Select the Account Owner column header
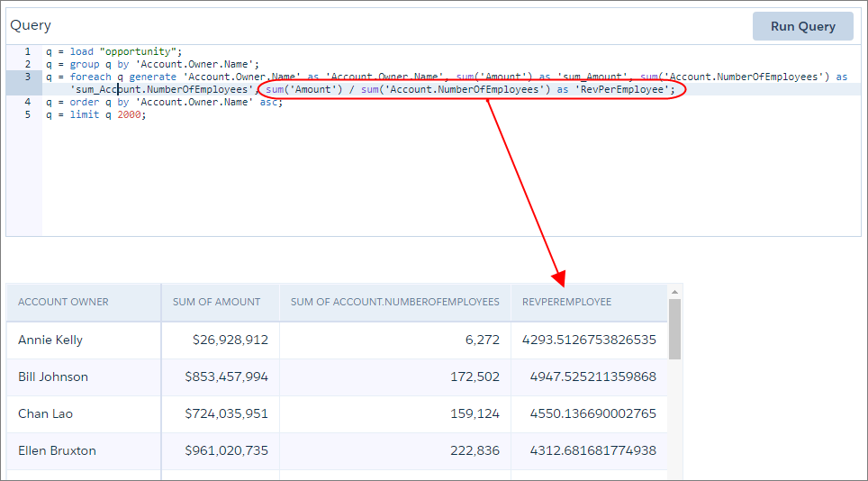868x481 pixels. 84,303
